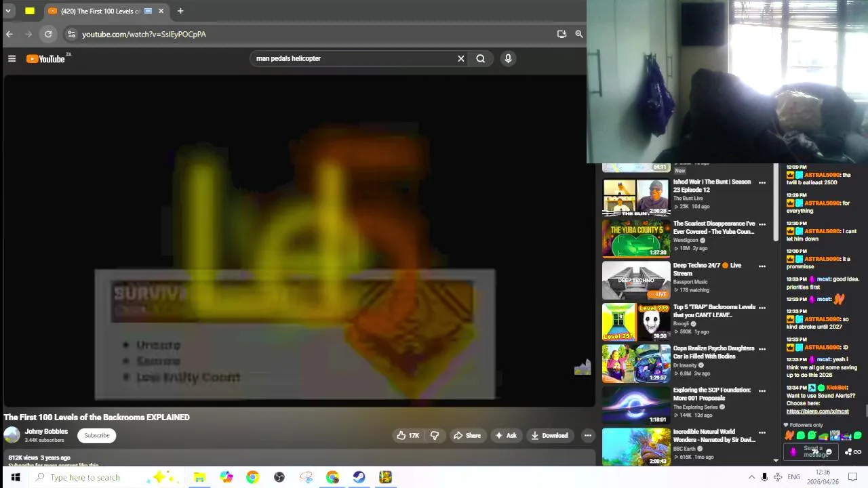Clear the search text with the X
This screenshot has height=488, width=868.
[461, 58]
